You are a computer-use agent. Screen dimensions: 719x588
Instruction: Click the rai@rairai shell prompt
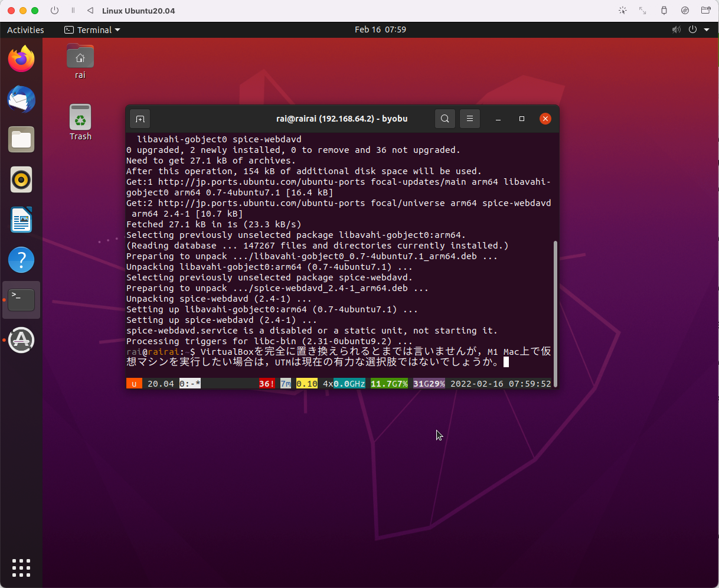tap(161, 352)
